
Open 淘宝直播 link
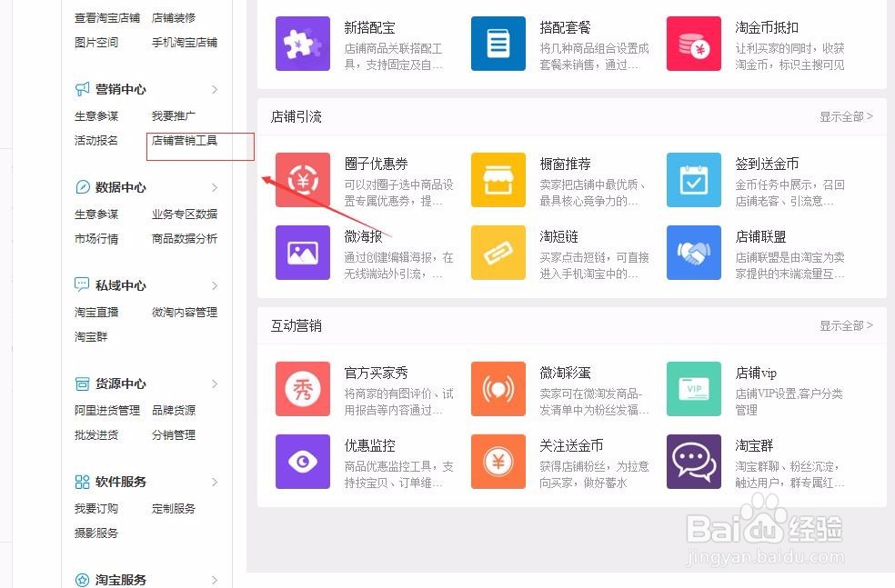(96, 312)
